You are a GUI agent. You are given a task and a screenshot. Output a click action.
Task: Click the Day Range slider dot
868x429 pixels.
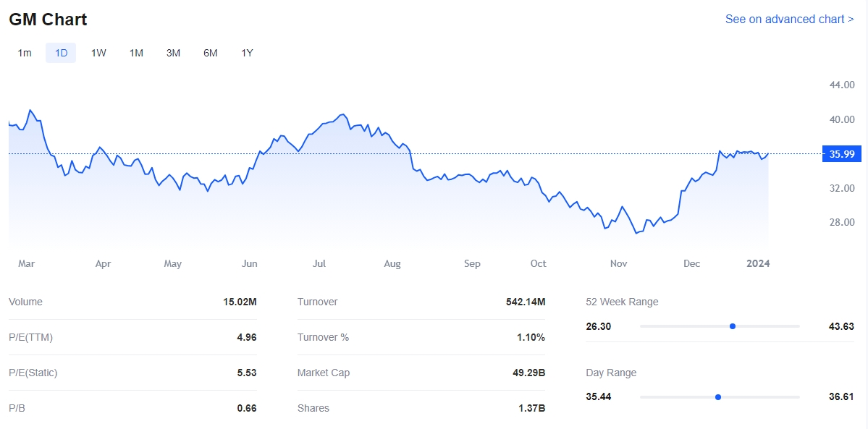718,397
